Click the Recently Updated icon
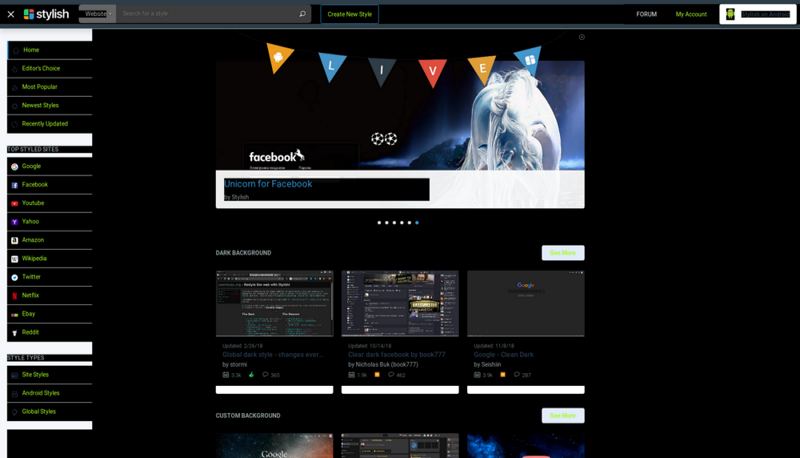Viewport: 800px width, 458px height. pyautogui.click(x=15, y=124)
